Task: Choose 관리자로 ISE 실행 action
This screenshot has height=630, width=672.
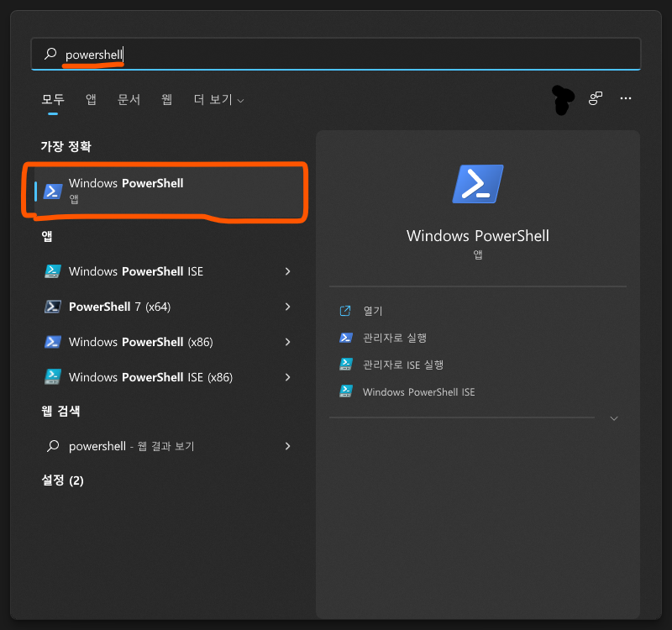Action: pos(403,365)
